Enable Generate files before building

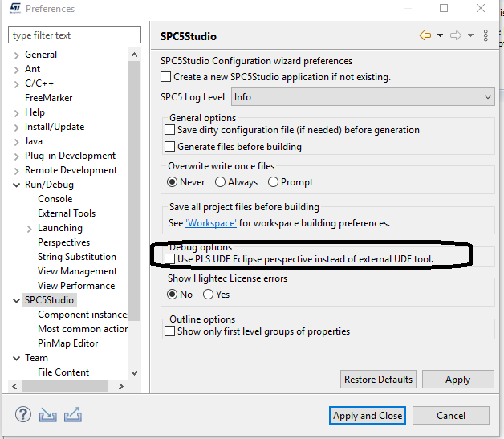point(169,147)
